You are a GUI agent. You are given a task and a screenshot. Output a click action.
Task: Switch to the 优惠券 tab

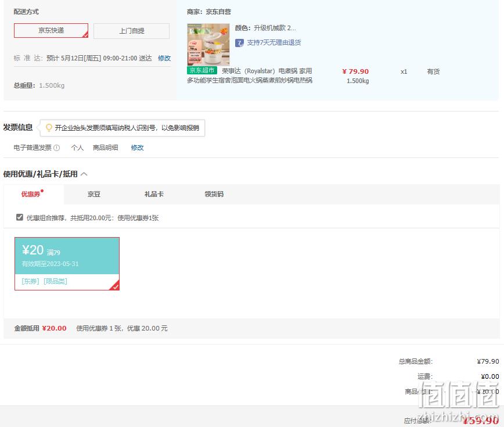[x=31, y=194]
